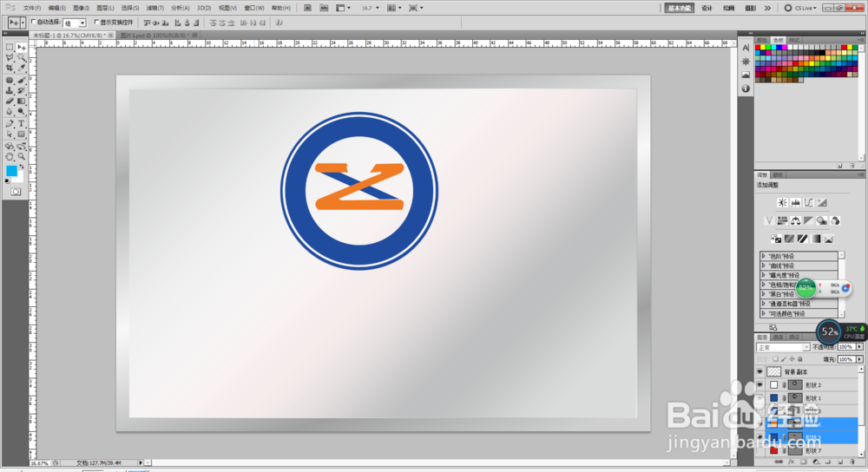868x472 pixels.
Task: Open the 16.7 zoom level dropdown
Action: pos(378,8)
